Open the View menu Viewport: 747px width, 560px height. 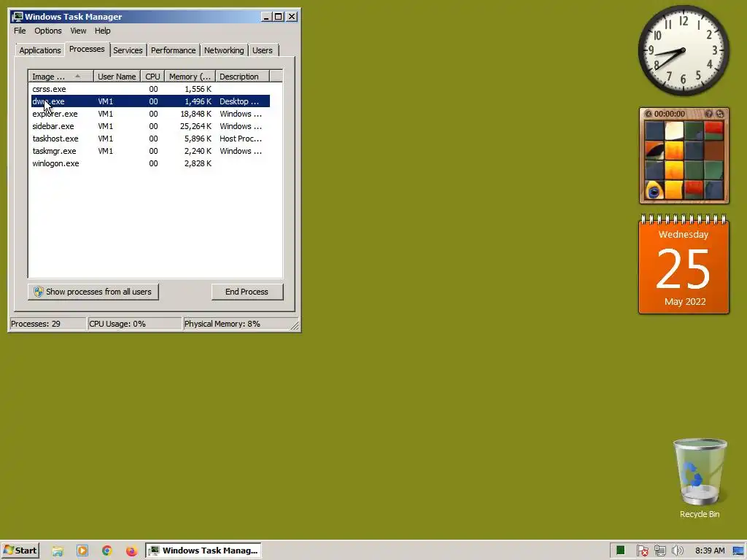pos(78,31)
